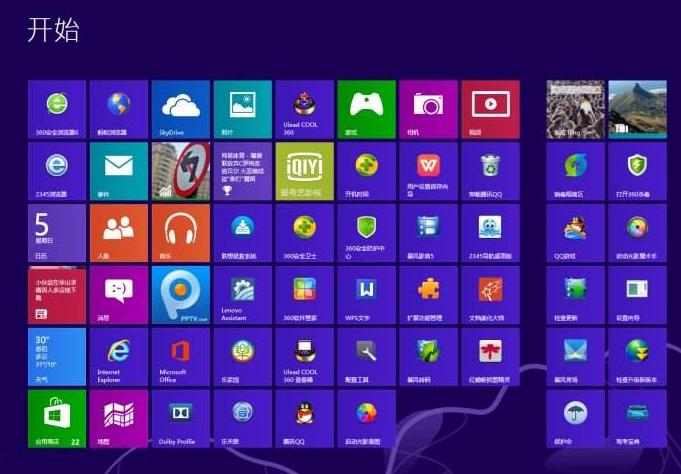Open the orange People tile
This screenshot has height=474, width=681.
119,233
